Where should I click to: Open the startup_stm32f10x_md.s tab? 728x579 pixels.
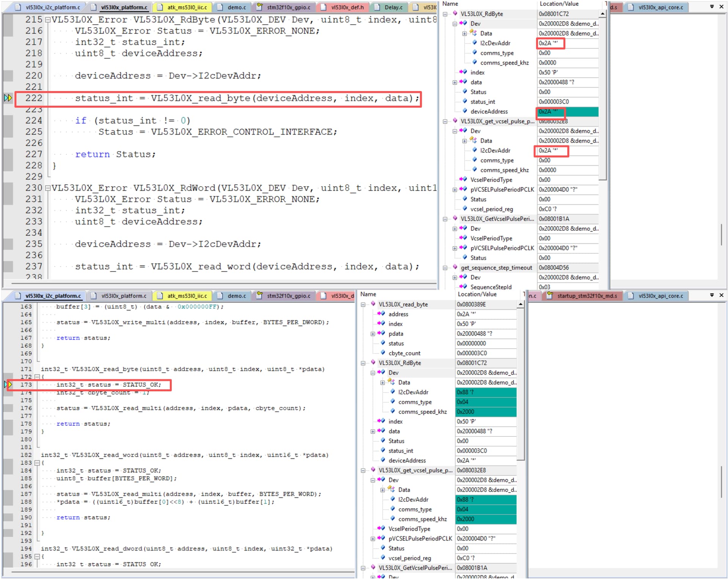[587, 296]
